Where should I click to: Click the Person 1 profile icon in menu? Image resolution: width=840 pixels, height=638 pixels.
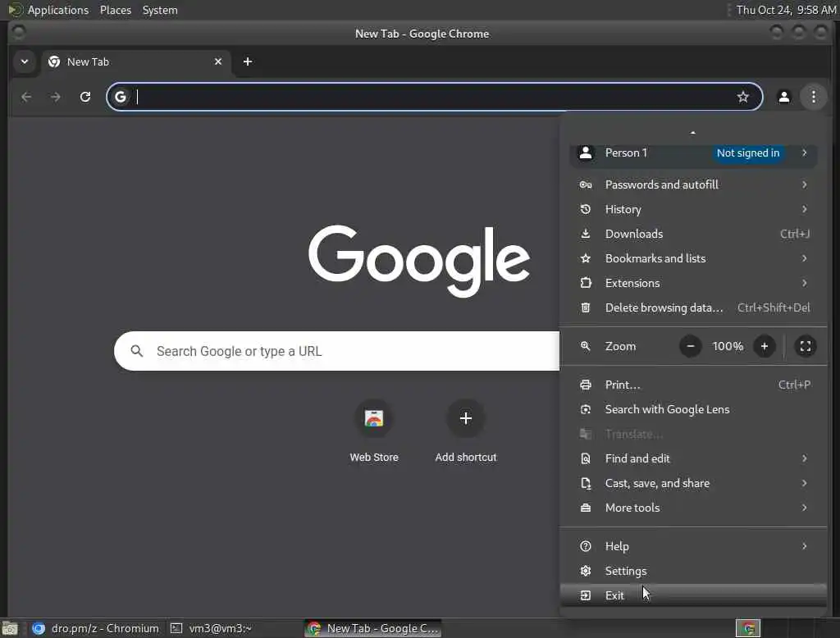click(x=586, y=153)
